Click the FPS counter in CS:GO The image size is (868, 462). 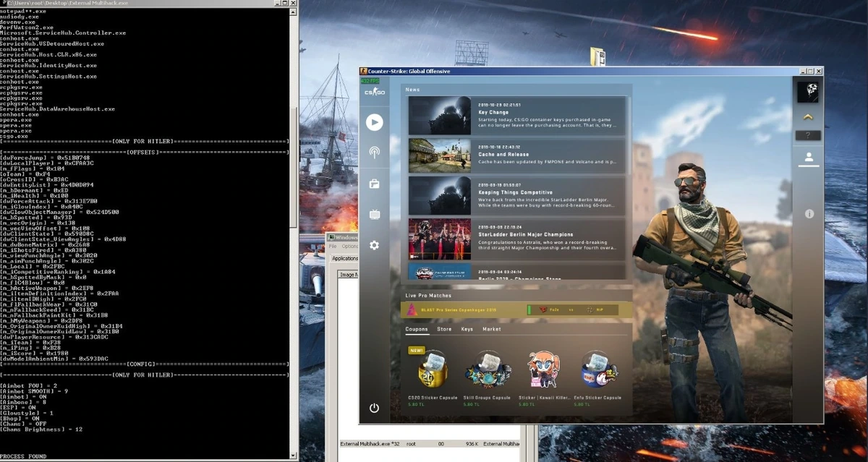(369, 80)
